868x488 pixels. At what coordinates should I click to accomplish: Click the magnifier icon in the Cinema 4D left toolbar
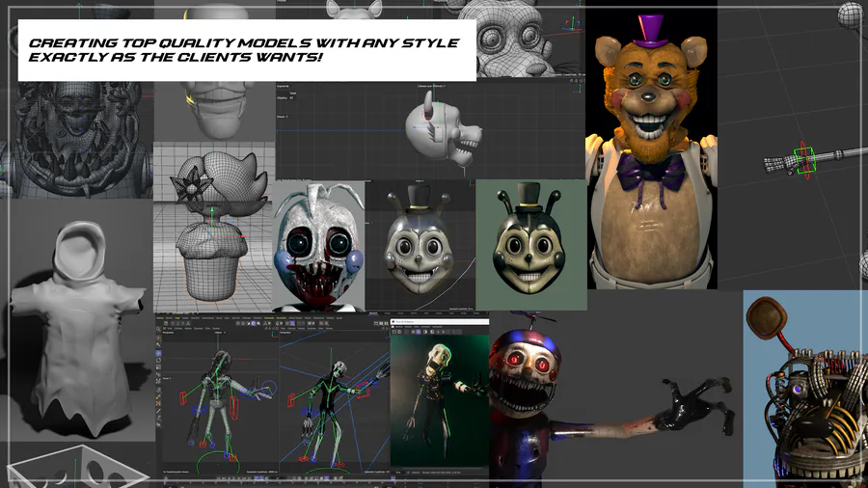(x=158, y=329)
